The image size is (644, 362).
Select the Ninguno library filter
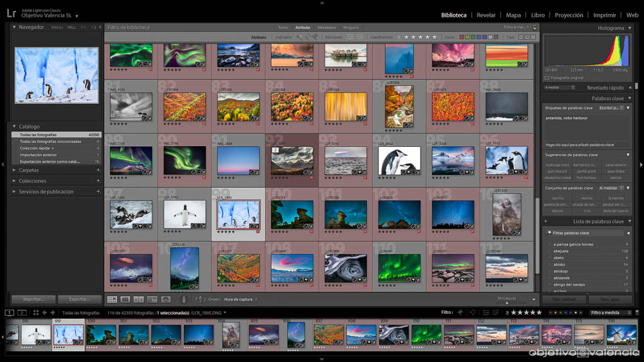(x=351, y=27)
